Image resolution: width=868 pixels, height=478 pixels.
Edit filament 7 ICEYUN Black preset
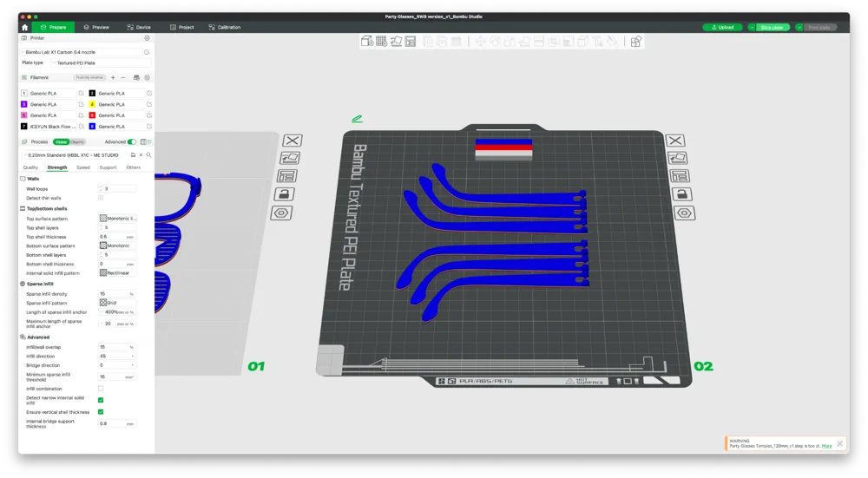click(x=82, y=127)
